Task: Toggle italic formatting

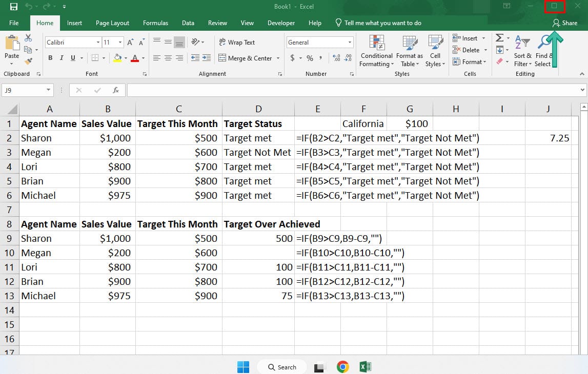Action: [62, 58]
